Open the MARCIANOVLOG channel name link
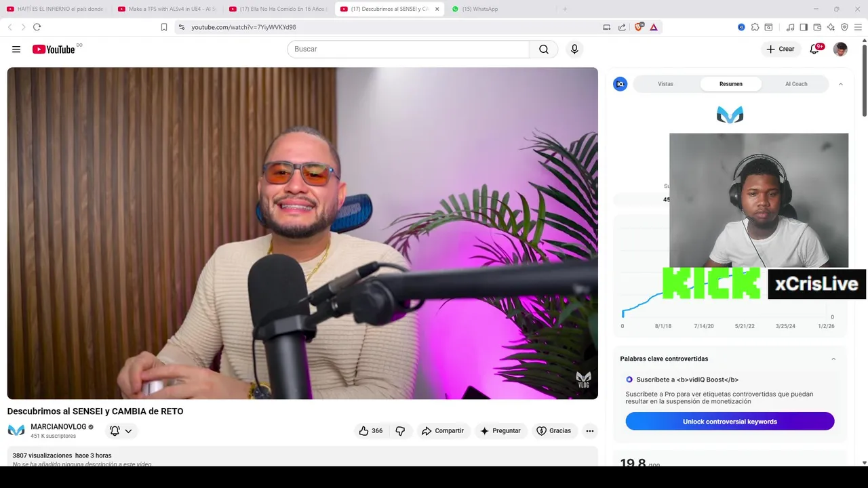868x488 pixels. (x=58, y=427)
